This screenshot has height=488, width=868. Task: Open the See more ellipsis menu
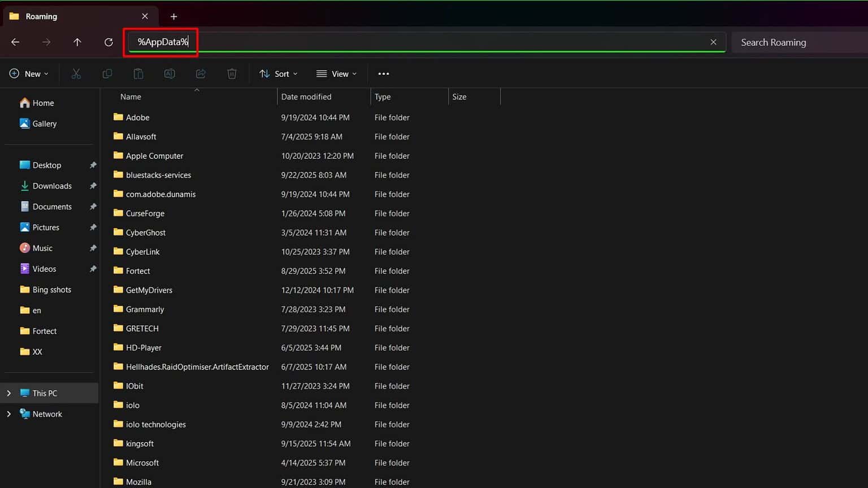(384, 73)
